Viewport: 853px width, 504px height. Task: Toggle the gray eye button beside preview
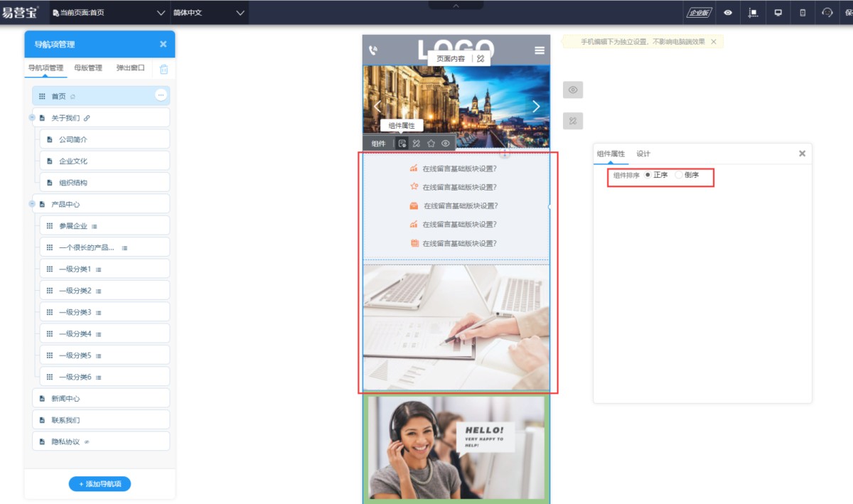(573, 90)
